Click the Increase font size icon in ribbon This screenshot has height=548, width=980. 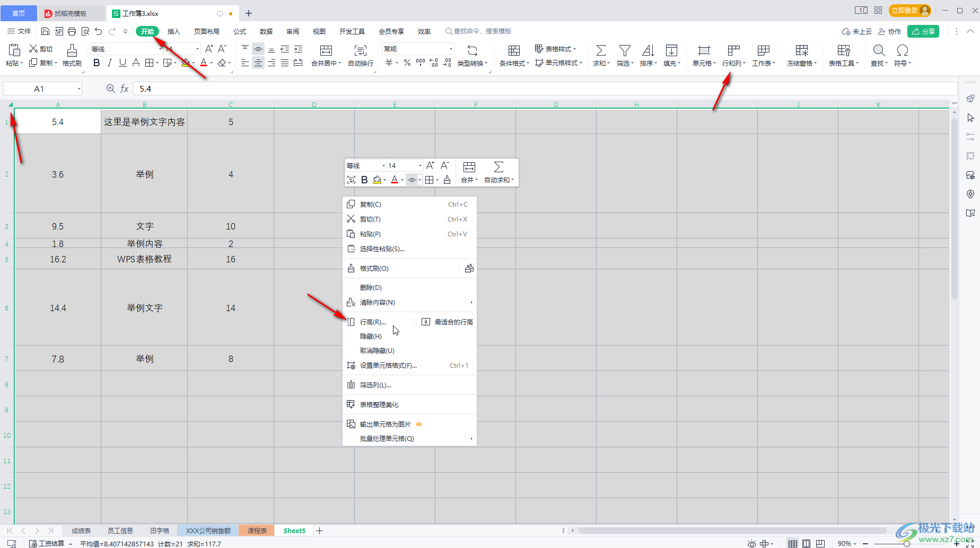209,49
